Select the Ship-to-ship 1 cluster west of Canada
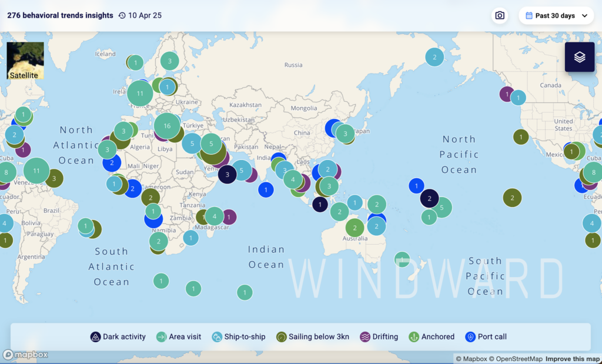 pos(519,98)
